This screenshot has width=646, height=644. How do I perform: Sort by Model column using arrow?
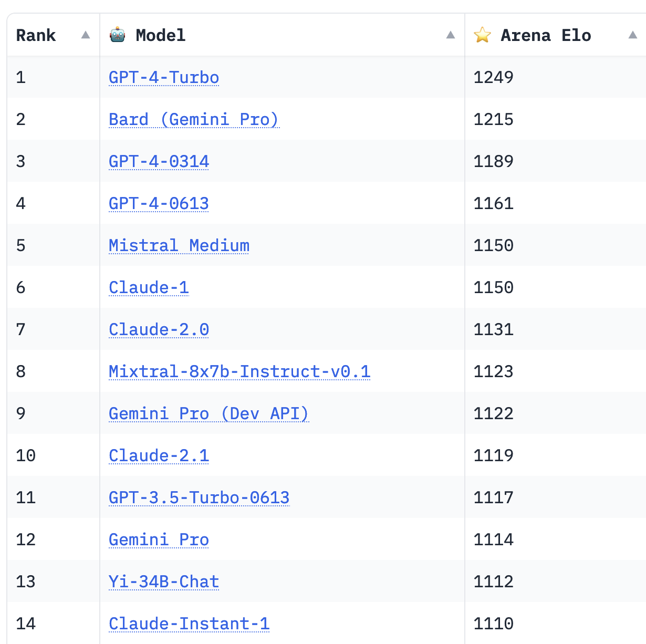[451, 35]
